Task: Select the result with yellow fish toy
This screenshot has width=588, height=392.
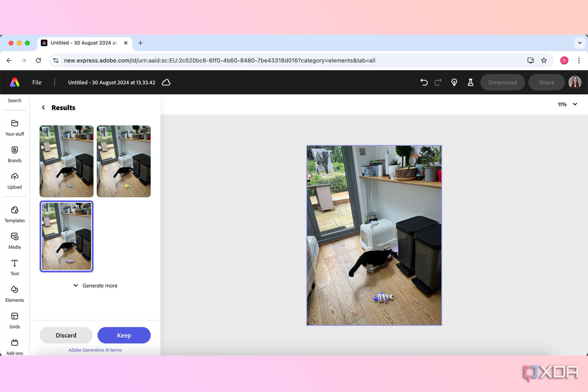Action: [124, 161]
